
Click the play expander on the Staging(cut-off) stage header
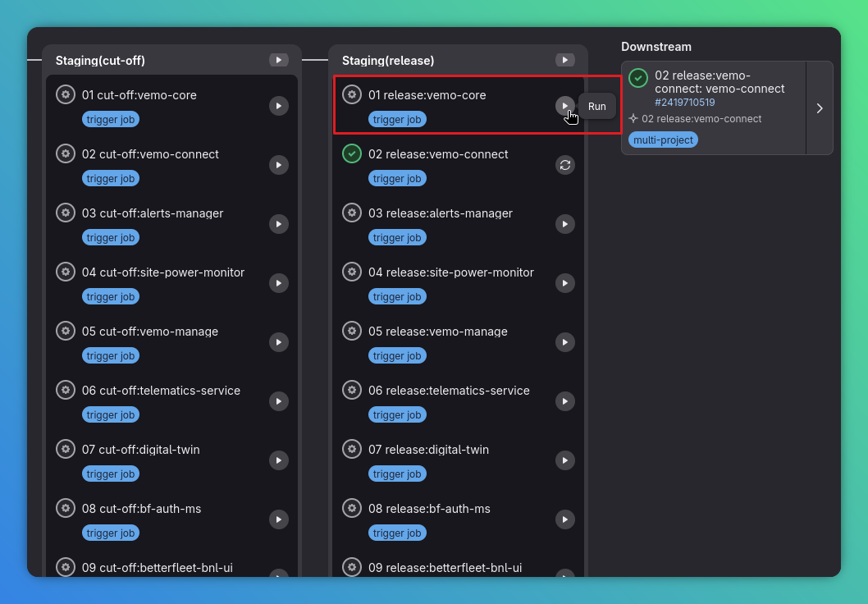coord(278,59)
